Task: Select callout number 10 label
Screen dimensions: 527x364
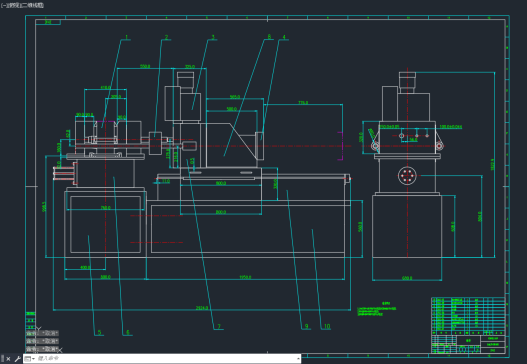Action: click(327, 326)
